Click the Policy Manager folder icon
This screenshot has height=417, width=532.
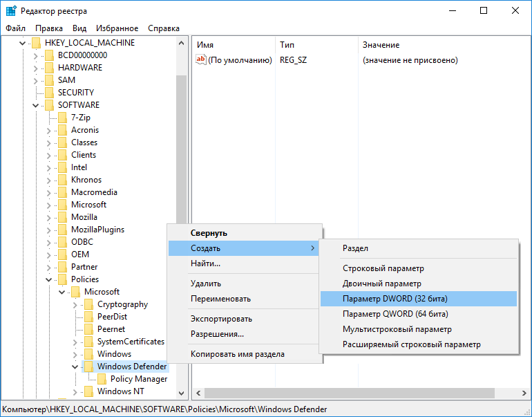[x=102, y=379]
